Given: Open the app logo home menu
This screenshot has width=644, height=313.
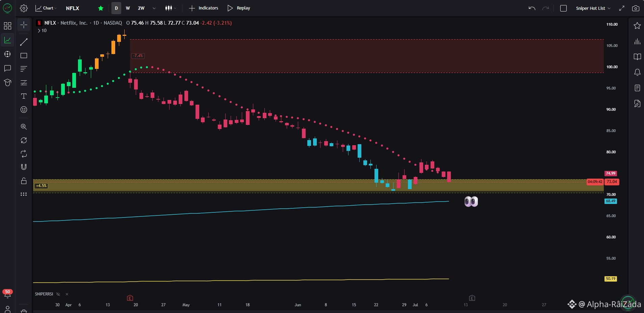Looking at the screenshot, I should [x=7, y=8].
